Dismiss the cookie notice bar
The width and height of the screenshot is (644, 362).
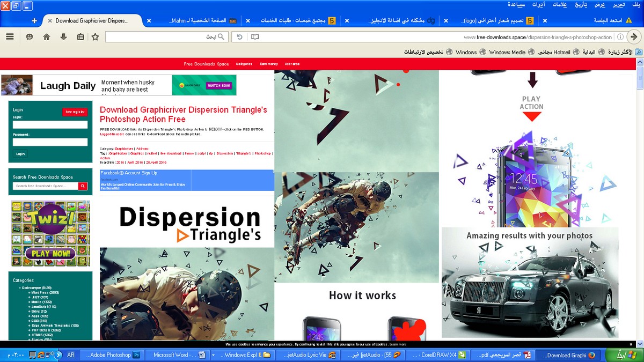(x=631, y=344)
